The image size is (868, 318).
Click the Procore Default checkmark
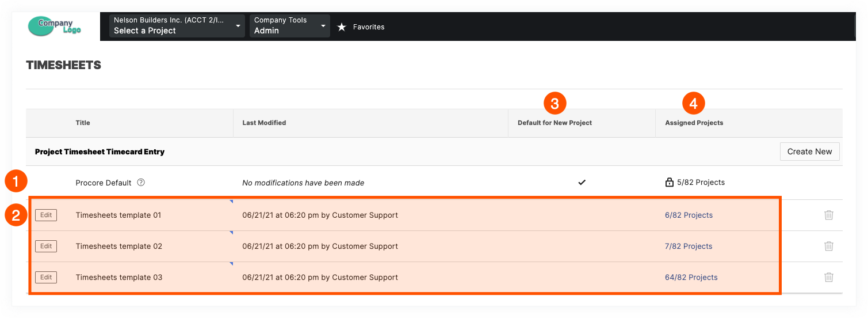(x=582, y=183)
